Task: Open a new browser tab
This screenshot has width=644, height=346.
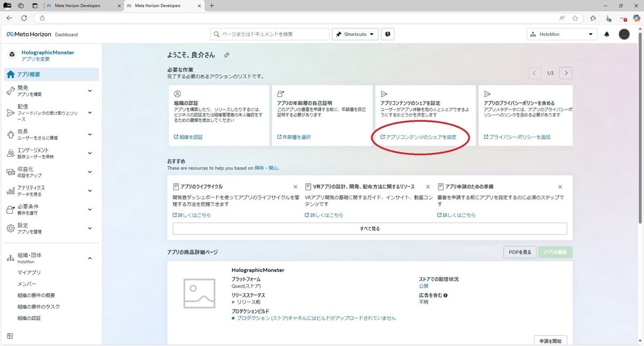Action: 212,5
